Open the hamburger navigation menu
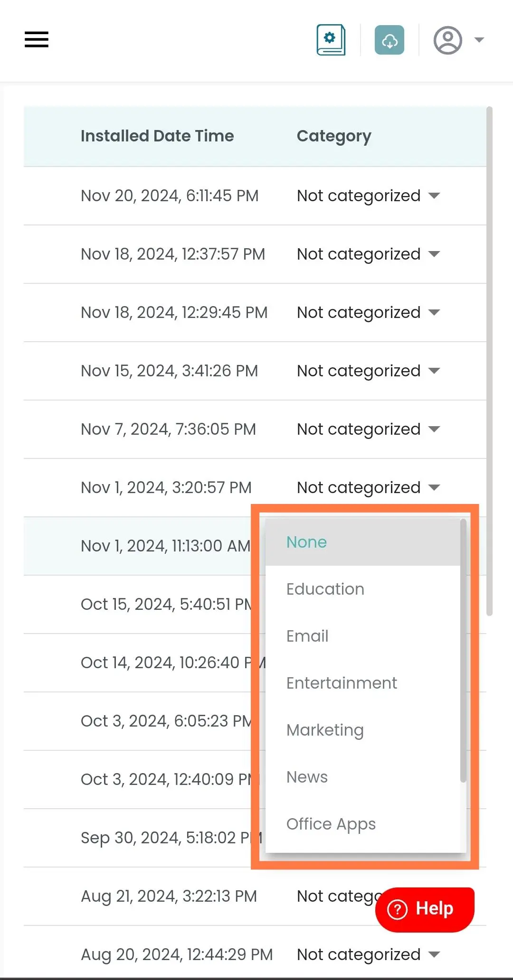This screenshot has height=980, width=513. click(x=37, y=39)
